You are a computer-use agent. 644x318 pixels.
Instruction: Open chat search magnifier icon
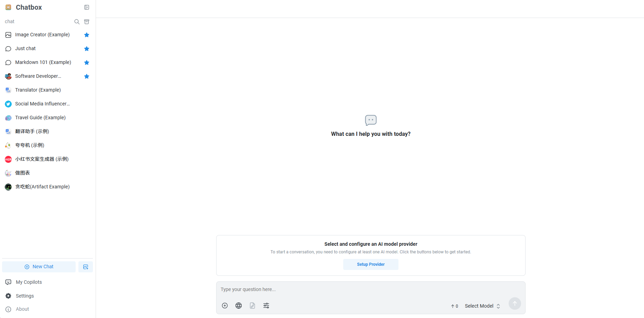[x=77, y=22]
